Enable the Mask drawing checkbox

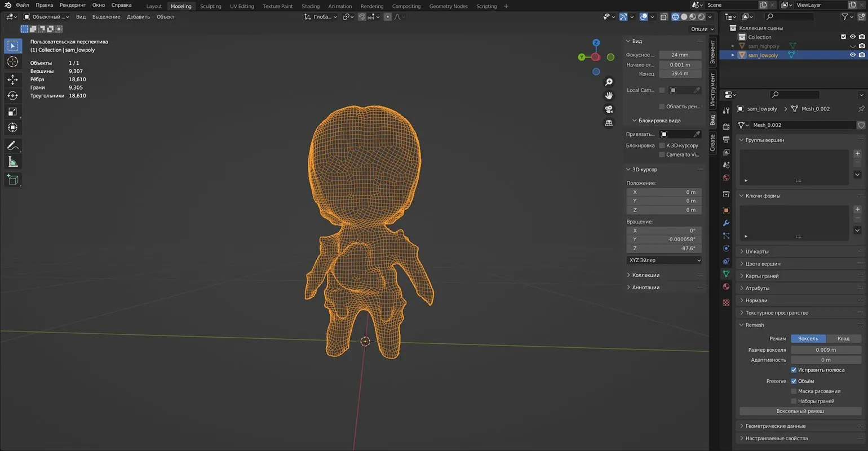point(794,391)
